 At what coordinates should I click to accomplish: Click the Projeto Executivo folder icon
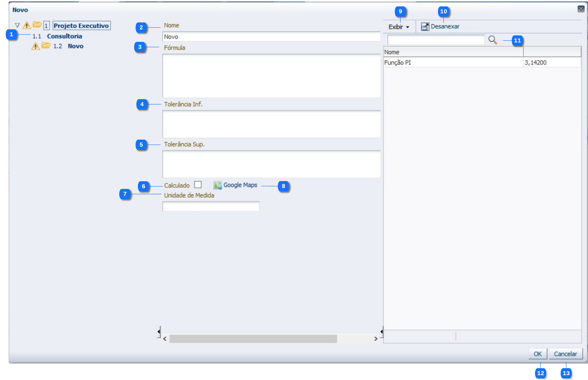tap(37, 24)
